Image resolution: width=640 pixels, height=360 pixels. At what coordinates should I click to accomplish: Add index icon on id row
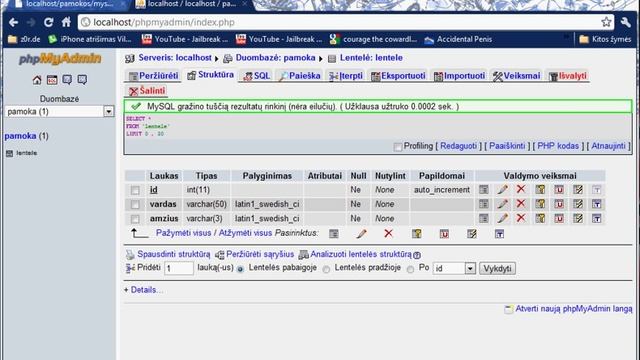578,190
